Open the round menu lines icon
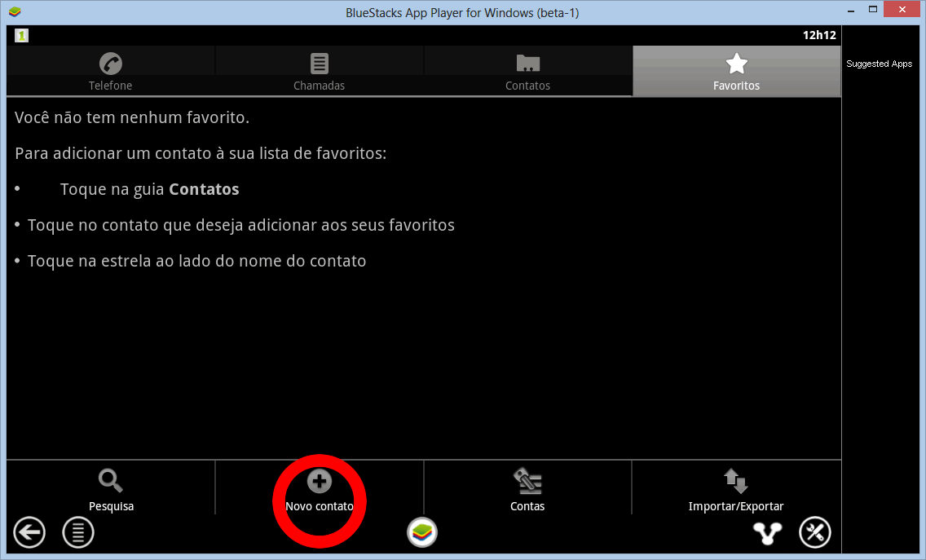 pos(78,532)
